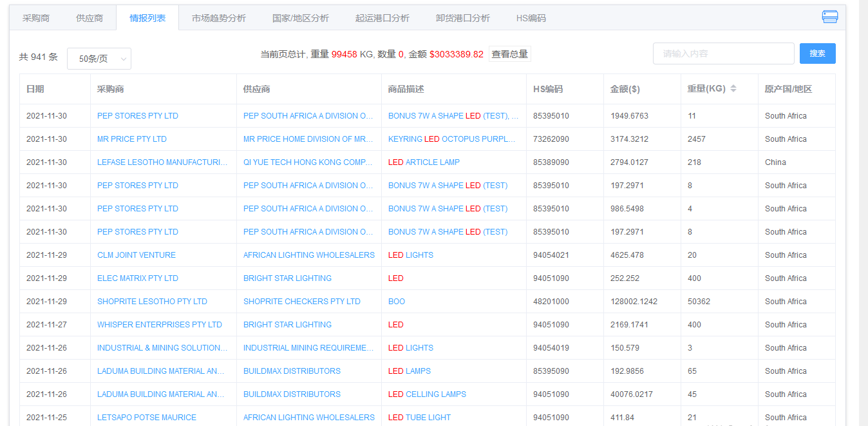Image resolution: width=868 pixels, height=426 pixels.
Task: Open supplier INDUSTRIAL MINING REQUIREME...
Action: (308, 348)
